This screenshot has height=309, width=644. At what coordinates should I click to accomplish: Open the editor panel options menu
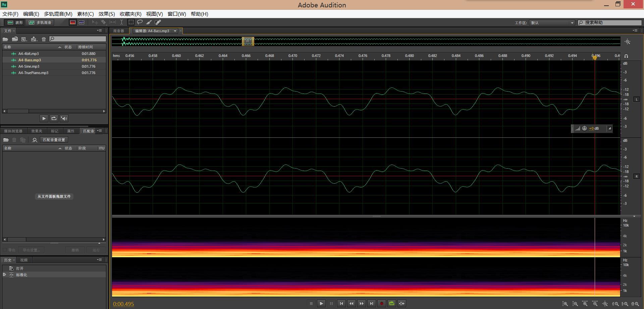[x=635, y=30]
